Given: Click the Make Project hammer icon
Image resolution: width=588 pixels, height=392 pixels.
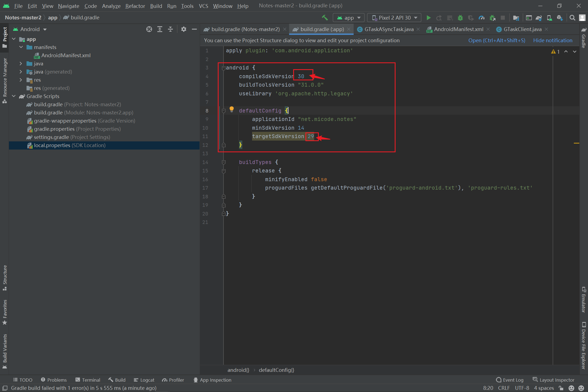Looking at the screenshot, I should click(325, 18).
